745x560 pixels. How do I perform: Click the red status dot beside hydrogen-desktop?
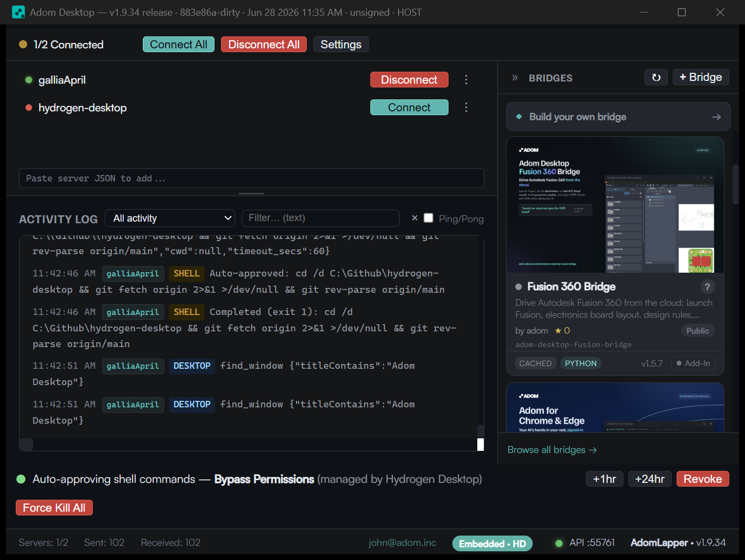29,108
